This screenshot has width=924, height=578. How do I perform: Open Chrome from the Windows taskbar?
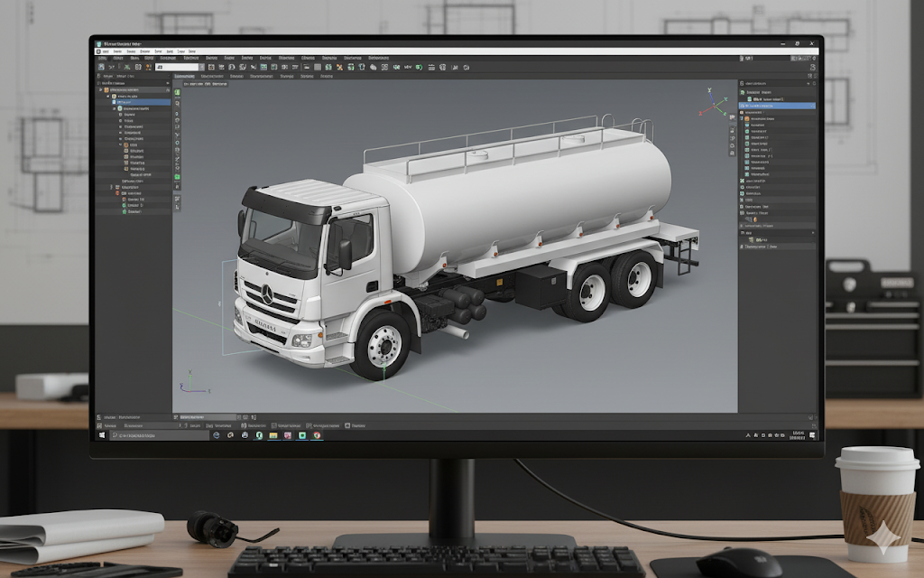click(x=317, y=435)
